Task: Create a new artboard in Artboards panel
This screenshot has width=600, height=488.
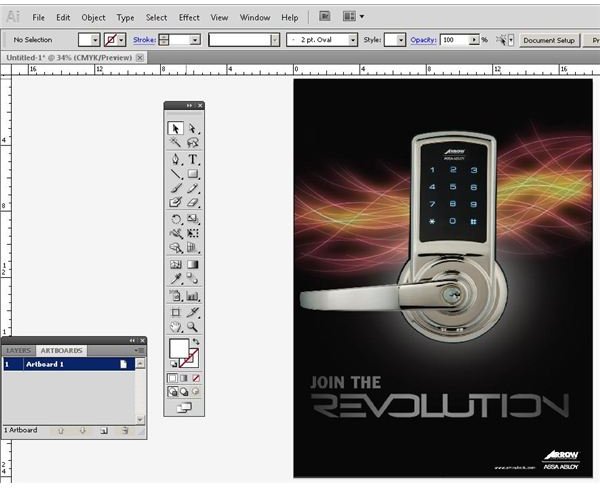Action: coord(104,431)
